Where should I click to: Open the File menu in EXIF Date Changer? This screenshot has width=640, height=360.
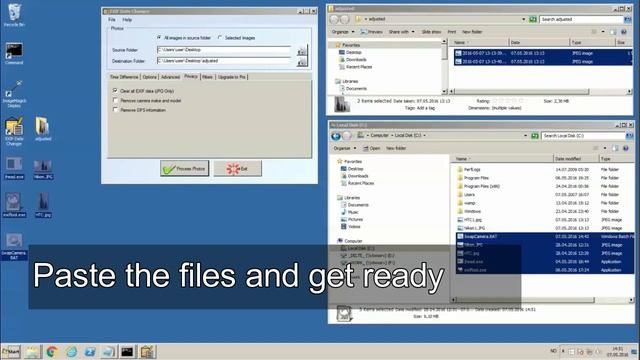112,20
